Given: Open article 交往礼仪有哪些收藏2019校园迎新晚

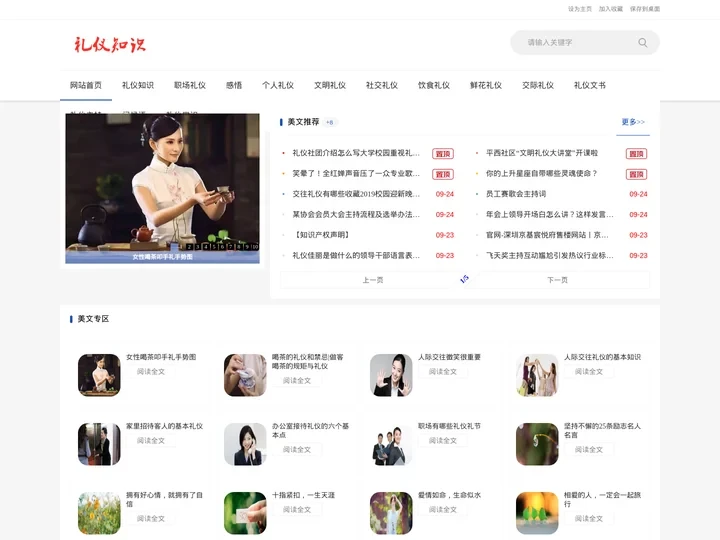Looking at the screenshot, I should [x=356, y=194].
